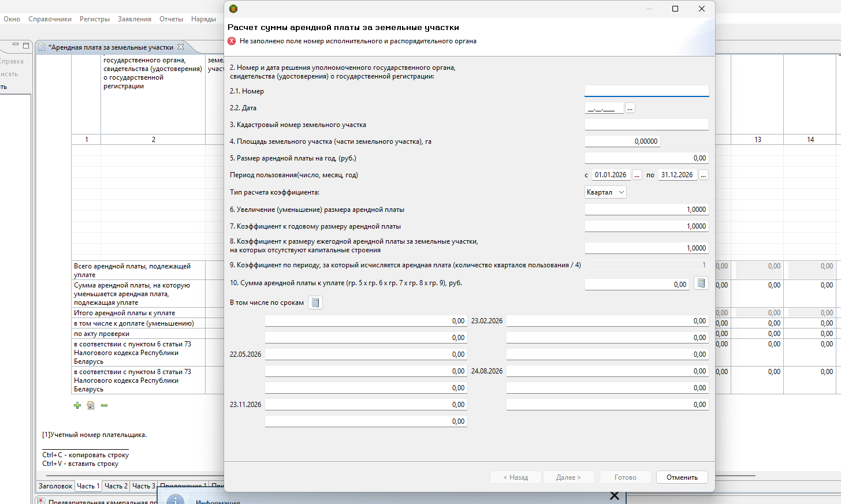
Task: Minimize the left side panel
Action: 16,44
